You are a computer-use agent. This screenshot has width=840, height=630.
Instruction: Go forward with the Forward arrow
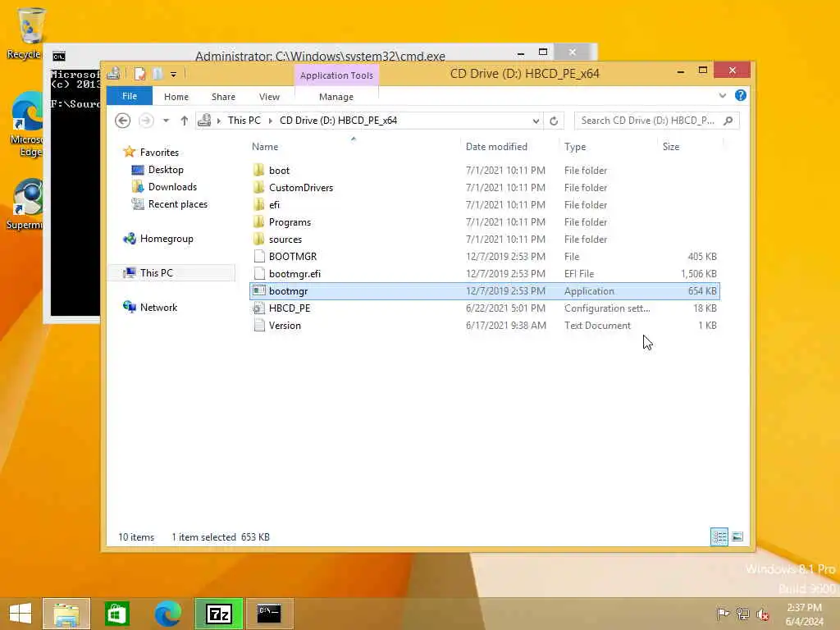pos(146,121)
